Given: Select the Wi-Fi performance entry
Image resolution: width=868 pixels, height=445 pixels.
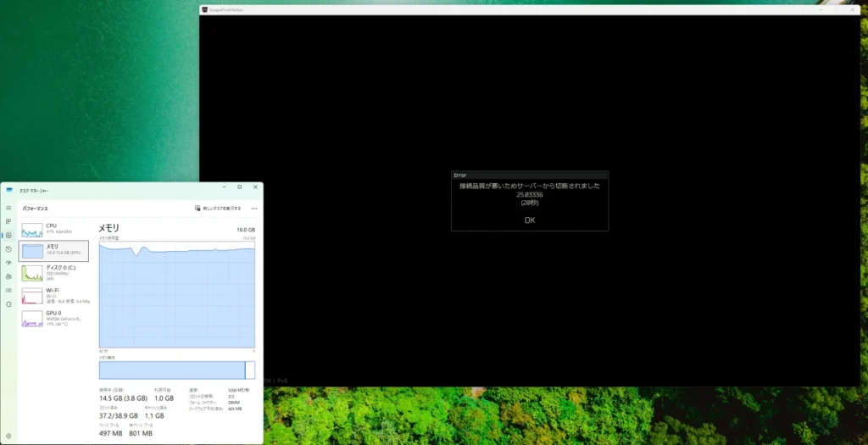Looking at the screenshot, I should 53,294.
